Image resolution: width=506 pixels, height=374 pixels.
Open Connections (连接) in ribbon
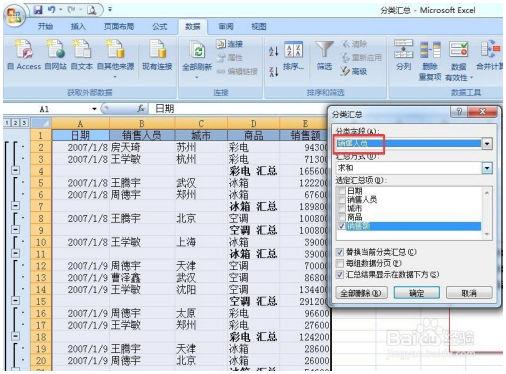tap(230, 44)
